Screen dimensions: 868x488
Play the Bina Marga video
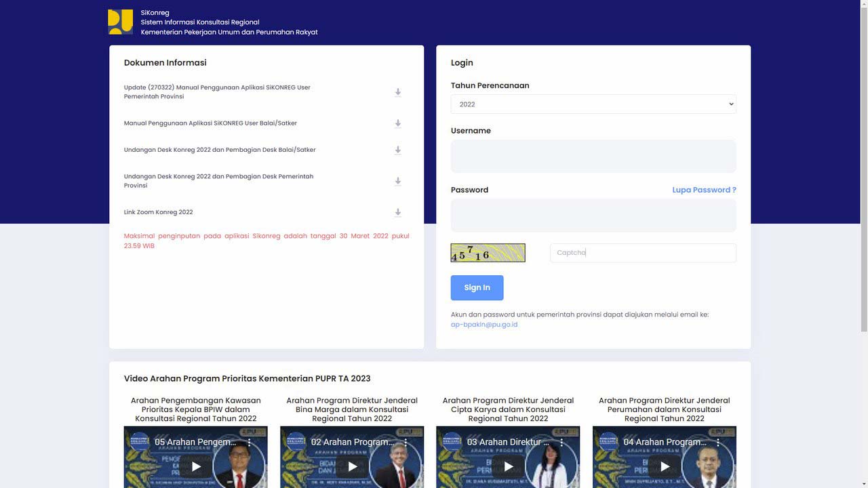352,466
